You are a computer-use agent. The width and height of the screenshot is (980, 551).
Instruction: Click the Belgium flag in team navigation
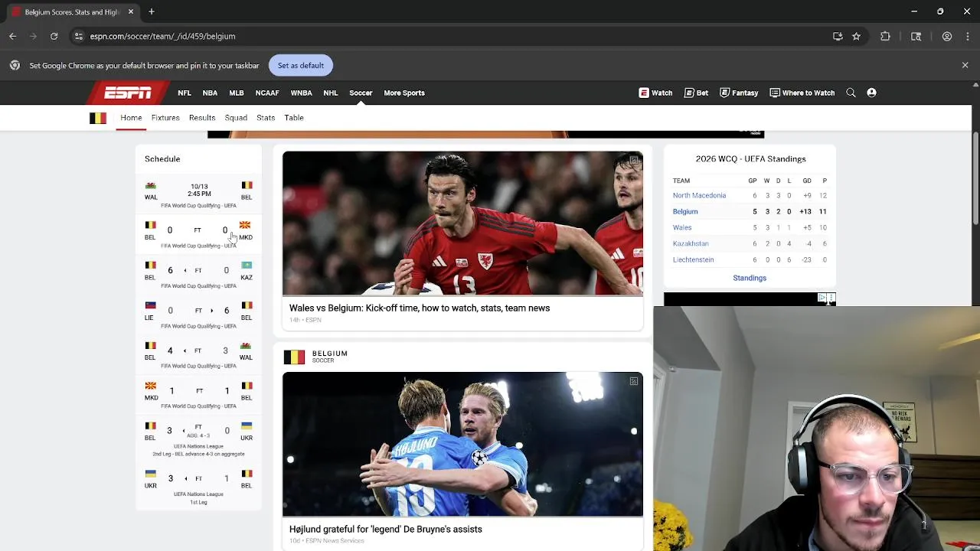[x=98, y=118]
